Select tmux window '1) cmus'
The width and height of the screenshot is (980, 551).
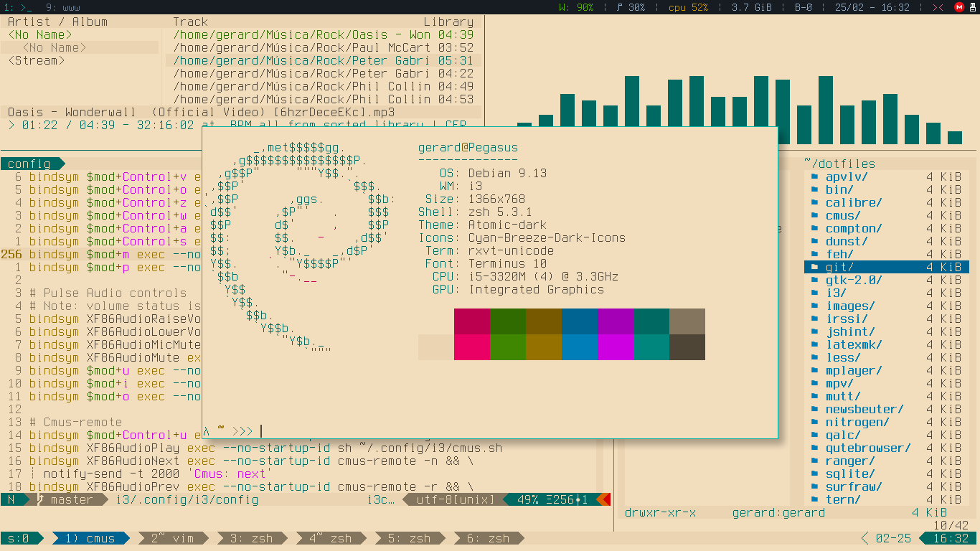[90, 538]
